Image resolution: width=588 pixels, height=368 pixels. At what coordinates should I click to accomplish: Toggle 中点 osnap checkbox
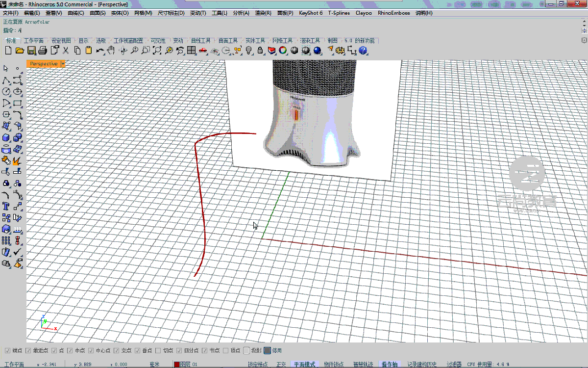[70, 350]
